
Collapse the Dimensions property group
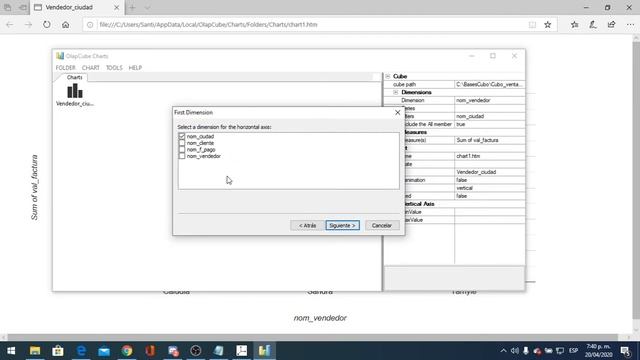396,92
